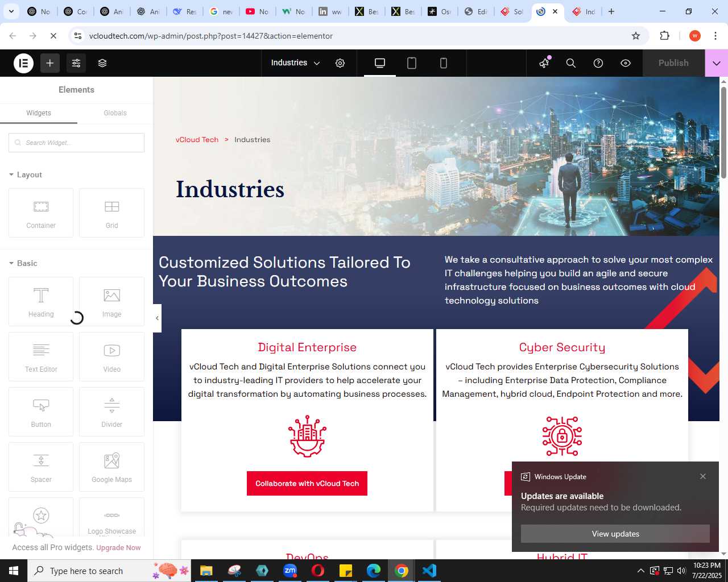Click the Publish button
Image resolution: width=728 pixels, height=582 pixels.
coord(673,63)
